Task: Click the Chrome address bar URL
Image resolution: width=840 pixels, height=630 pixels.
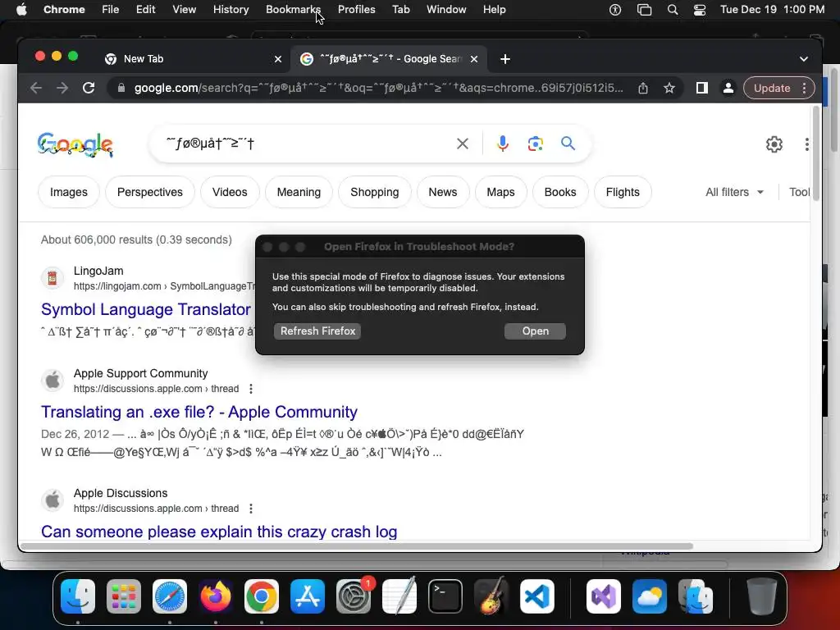Action: pyautogui.click(x=378, y=88)
